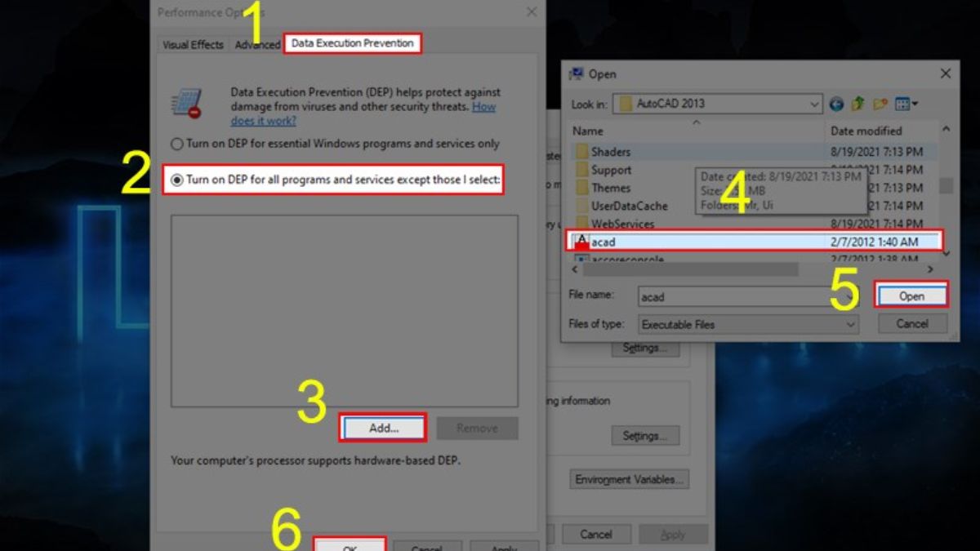Select the Shaders folder icon
Image resolution: width=980 pixels, height=551 pixels.
(x=581, y=152)
